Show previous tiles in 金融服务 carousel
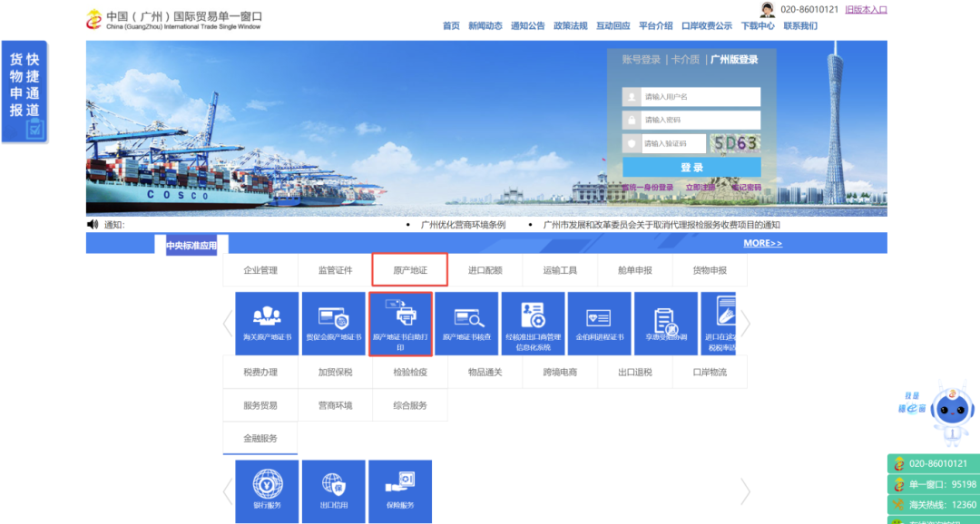The height and width of the screenshot is (524, 980). (x=228, y=491)
